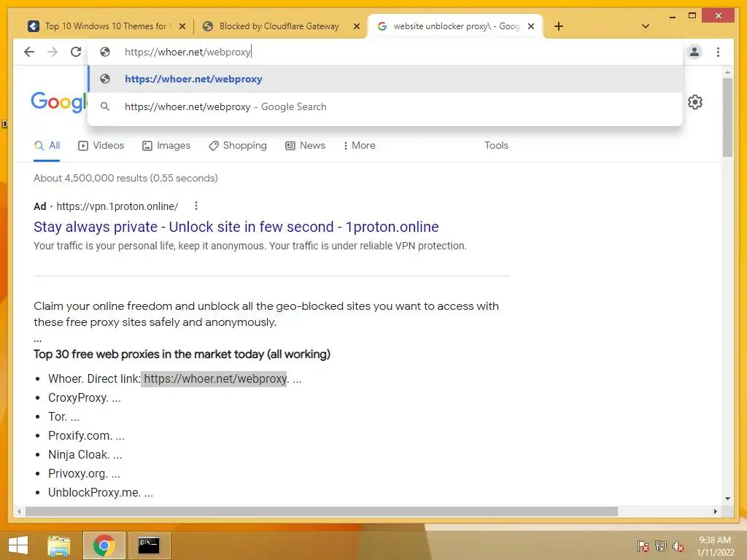The width and height of the screenshot is (747, 560).
Task: Close the website unblocker proxy tab
Action: pos(531,26)
